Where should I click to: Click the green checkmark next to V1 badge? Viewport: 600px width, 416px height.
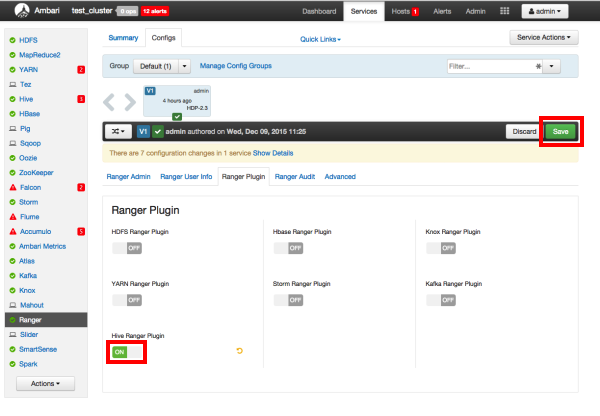pos(158,131)
